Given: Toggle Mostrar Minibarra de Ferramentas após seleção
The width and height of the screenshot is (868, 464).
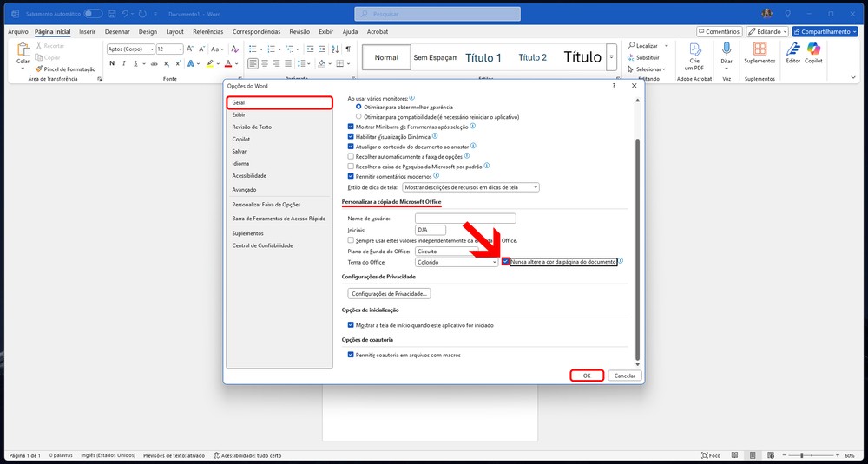Looking at the screenshot, I should point(351,127).
